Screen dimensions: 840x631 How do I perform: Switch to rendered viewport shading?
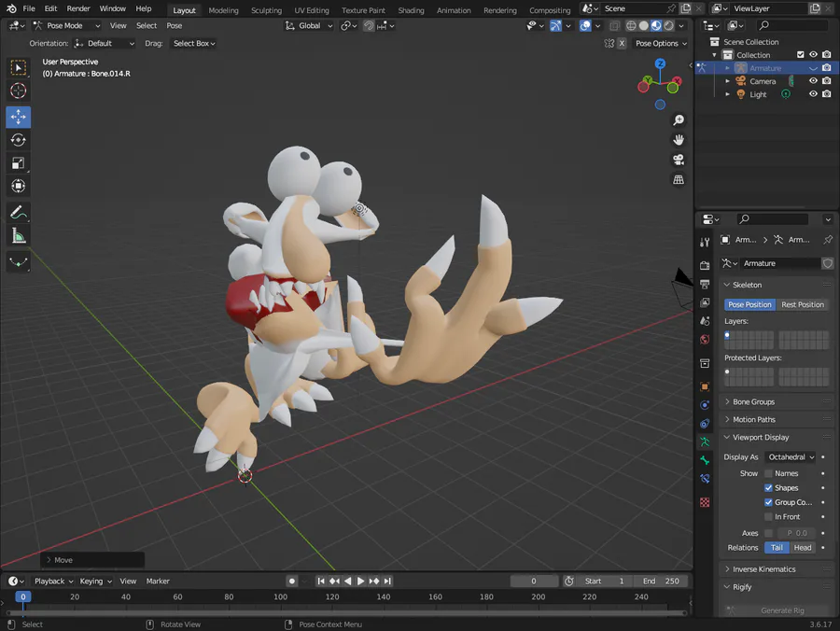click(668, 26)
